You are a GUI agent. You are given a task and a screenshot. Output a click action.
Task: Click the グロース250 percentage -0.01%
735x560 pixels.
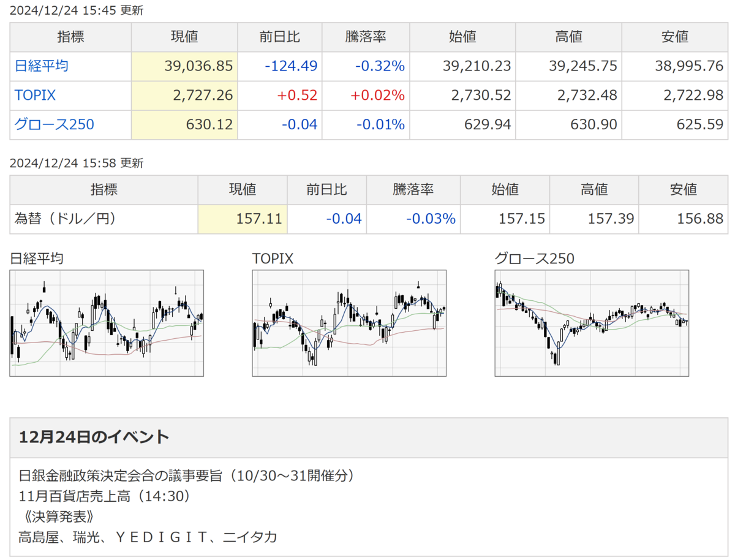pyautogui.click(x=382, y=125)
